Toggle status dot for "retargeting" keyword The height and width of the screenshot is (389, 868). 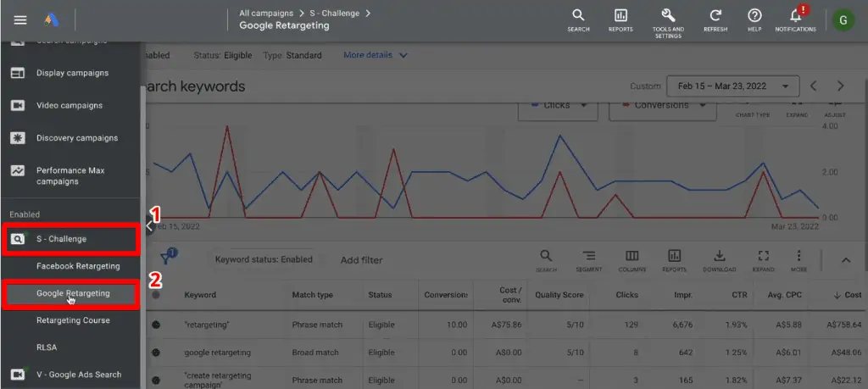point(156,325)
